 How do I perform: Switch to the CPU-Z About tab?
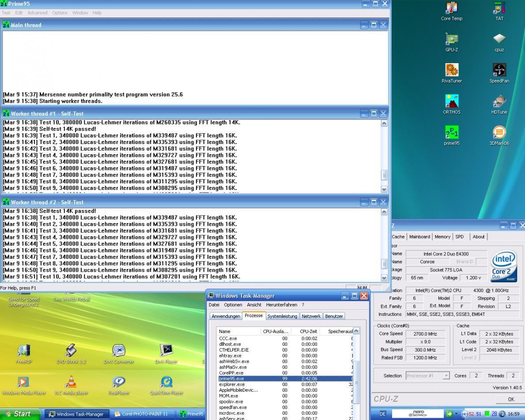coord(479,237)
